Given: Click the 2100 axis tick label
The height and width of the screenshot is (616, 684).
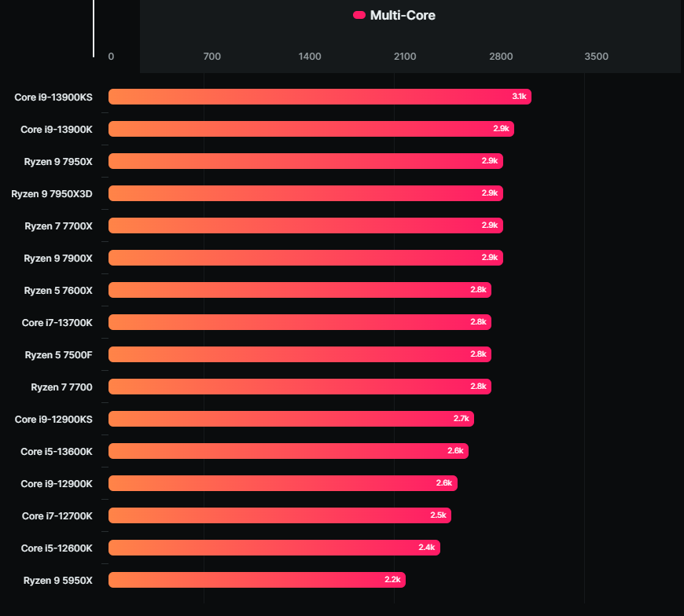Looking at the screenshot, I should click(405, 57).
